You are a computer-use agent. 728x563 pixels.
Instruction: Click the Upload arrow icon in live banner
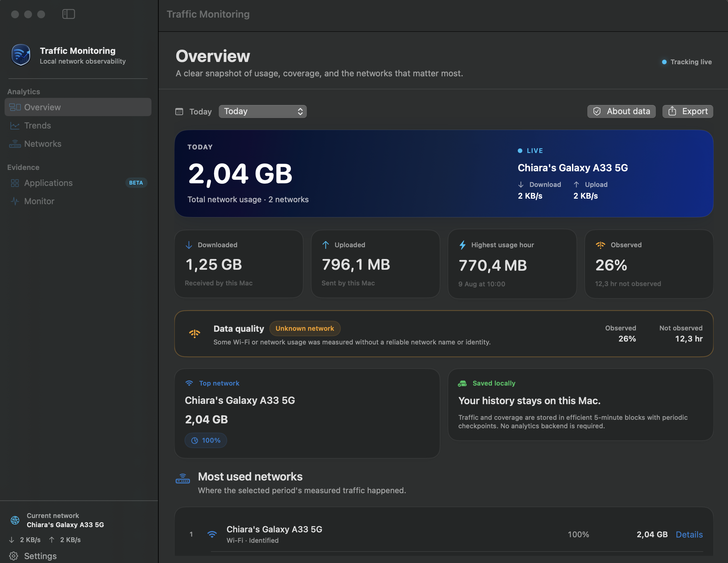[576, 185]
